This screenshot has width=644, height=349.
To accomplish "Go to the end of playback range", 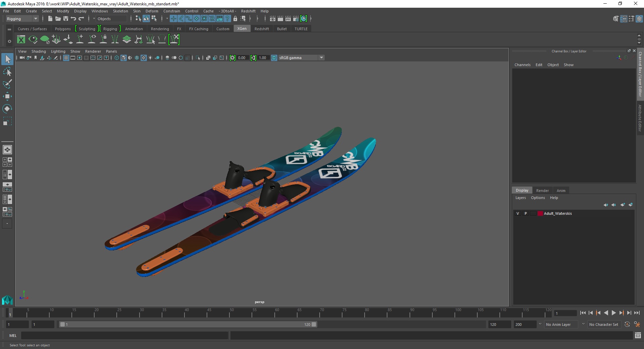I will 637,313.
